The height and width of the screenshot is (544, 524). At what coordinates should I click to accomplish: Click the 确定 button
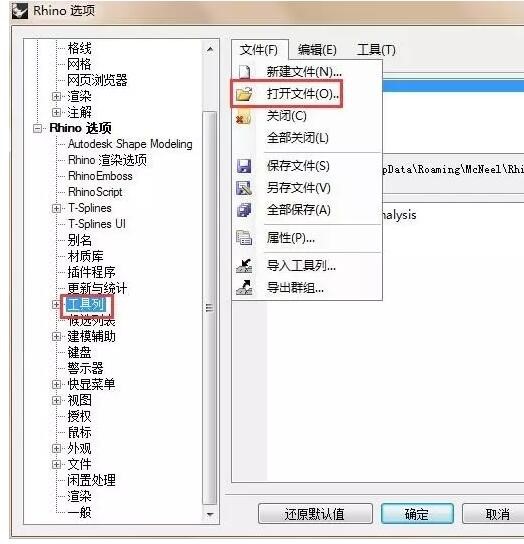coord(417,514)
